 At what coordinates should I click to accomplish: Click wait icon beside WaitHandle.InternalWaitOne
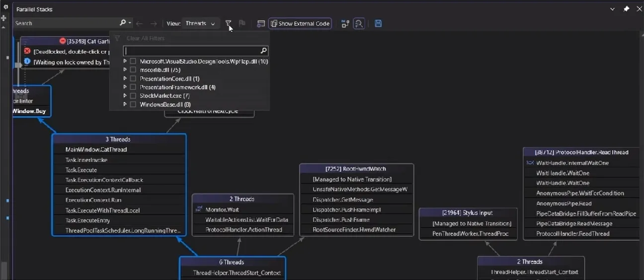pos(530,163)
